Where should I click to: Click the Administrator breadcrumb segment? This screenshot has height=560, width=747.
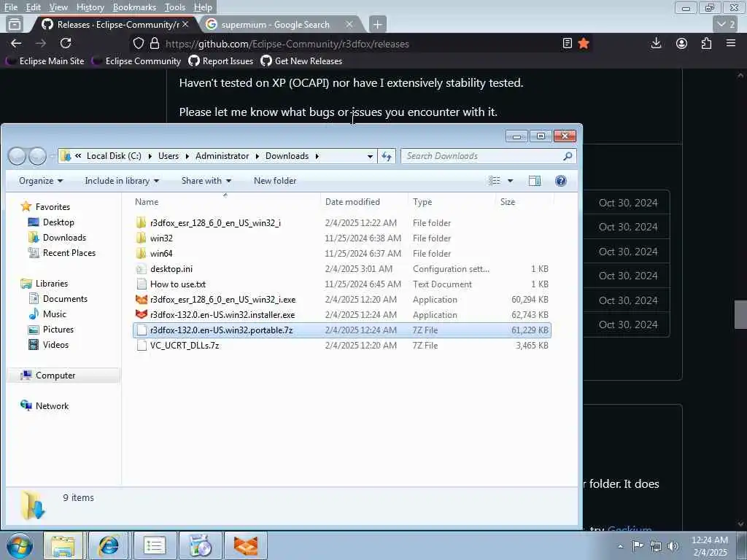point(222,156)
